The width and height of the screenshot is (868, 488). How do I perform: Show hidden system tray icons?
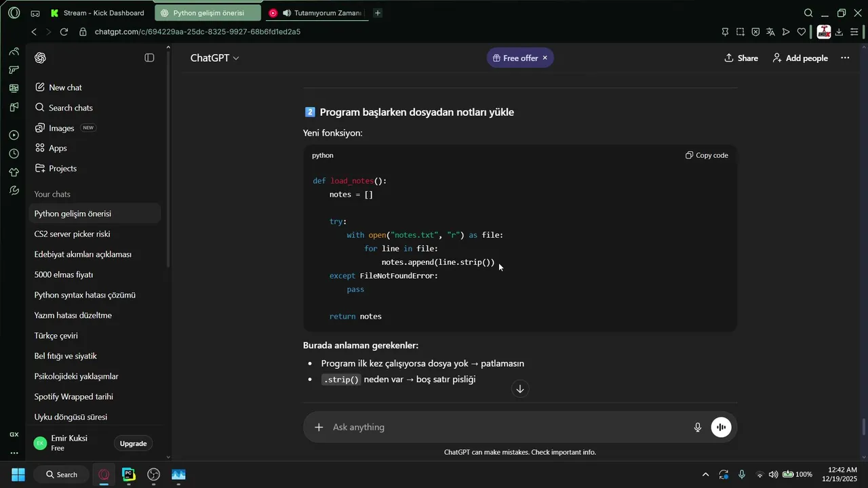tap(705, 474)
